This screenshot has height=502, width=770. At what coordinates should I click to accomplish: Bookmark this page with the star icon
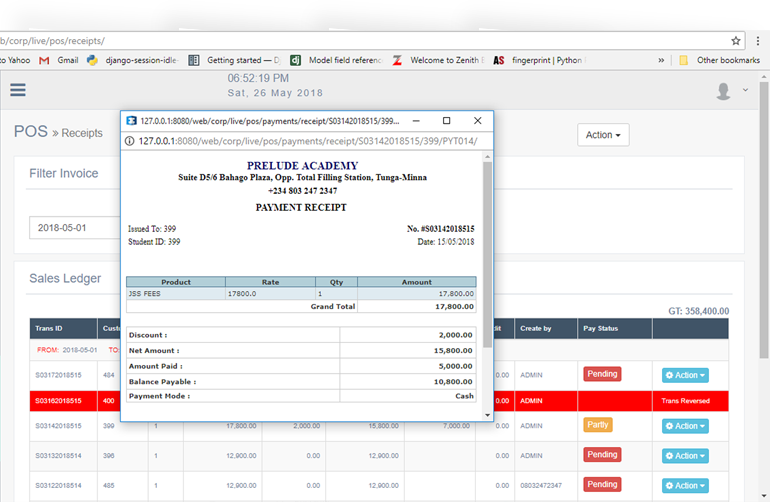[x=736, y=41]
